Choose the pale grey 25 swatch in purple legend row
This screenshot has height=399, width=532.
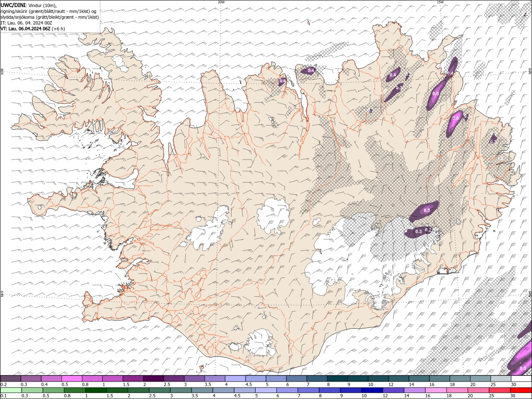[500, 379]
